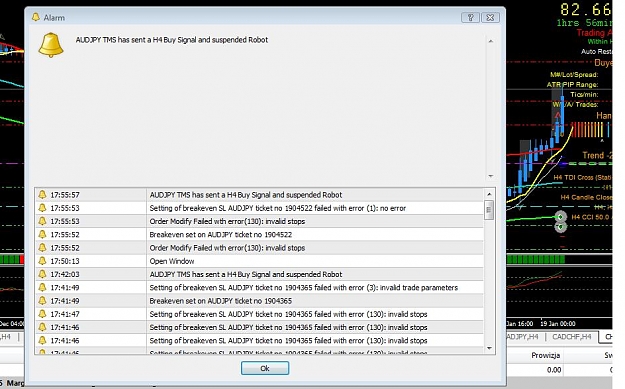Switch to the AUDJPY,H4 chart tab behind dialog

(x=523, y=337)
